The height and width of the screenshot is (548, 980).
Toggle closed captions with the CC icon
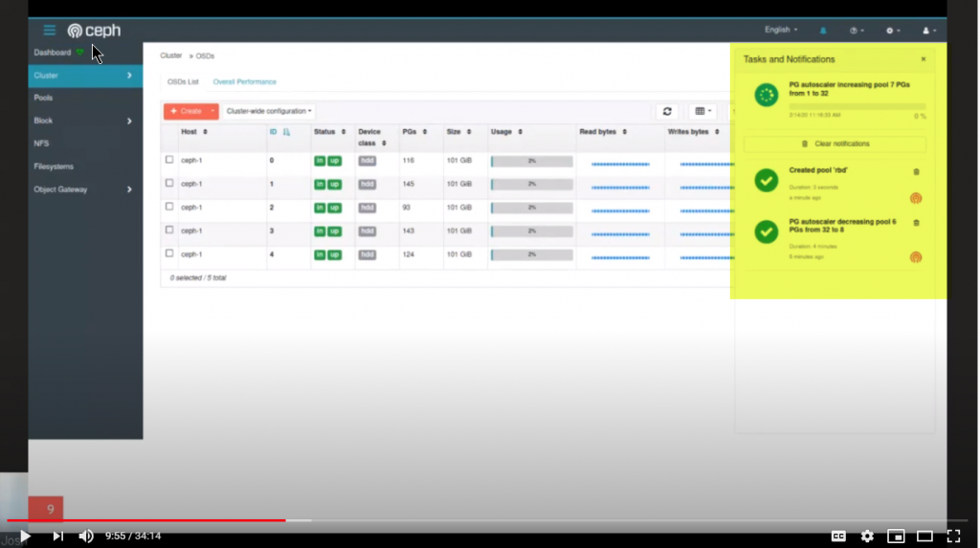(x=837, y=536)
